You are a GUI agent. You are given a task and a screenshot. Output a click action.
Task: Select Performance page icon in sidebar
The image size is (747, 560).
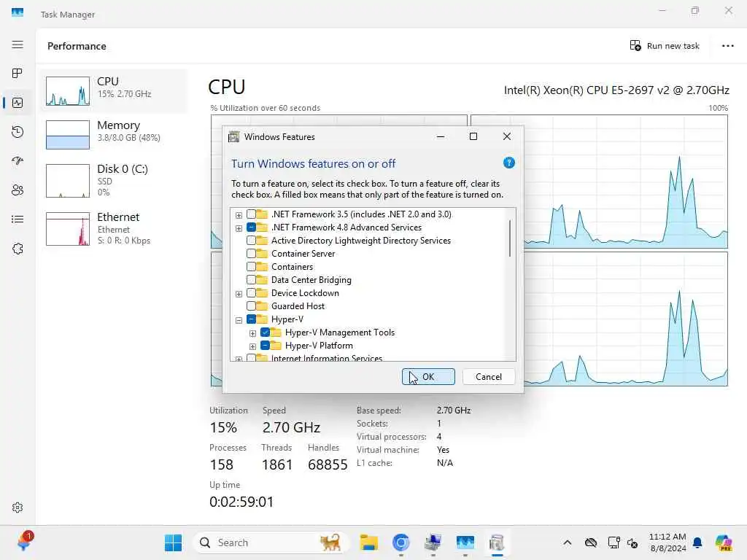(18, 103)
